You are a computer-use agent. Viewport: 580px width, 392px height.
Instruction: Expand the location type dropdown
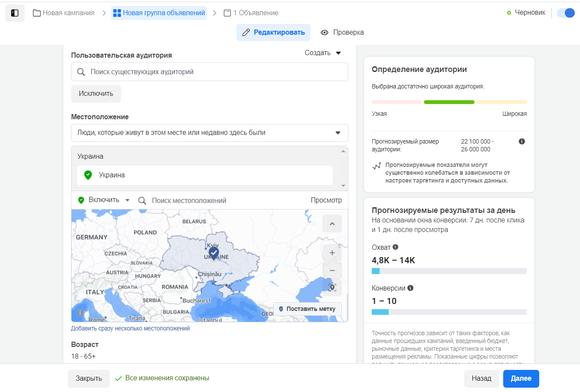[210, 133]
